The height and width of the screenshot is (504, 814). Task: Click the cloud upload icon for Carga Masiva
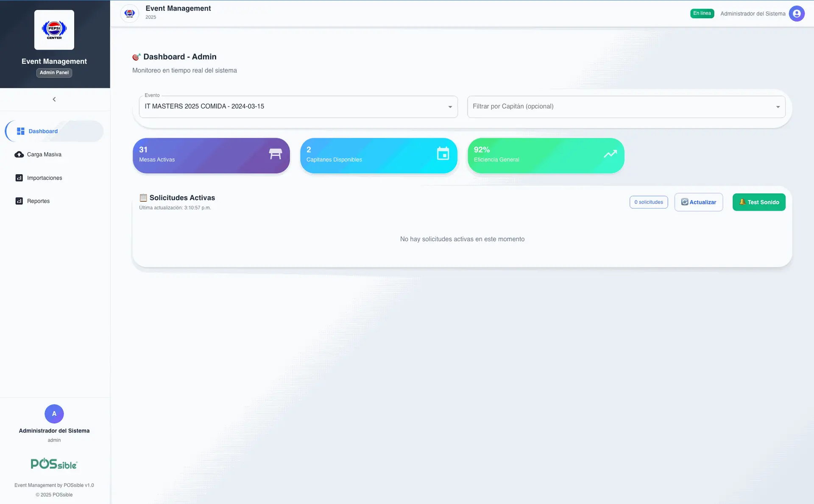(x=19, y=155)
